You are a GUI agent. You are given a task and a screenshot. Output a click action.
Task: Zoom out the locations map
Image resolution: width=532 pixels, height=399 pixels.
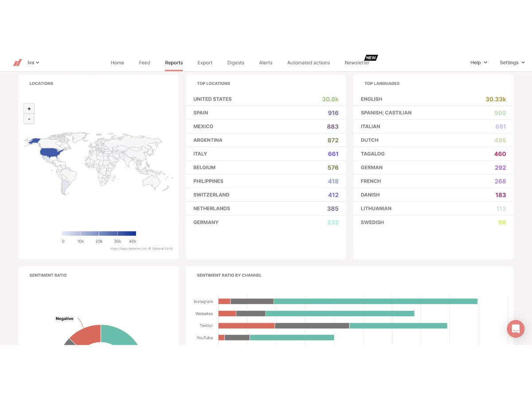[x=29, y=119]
